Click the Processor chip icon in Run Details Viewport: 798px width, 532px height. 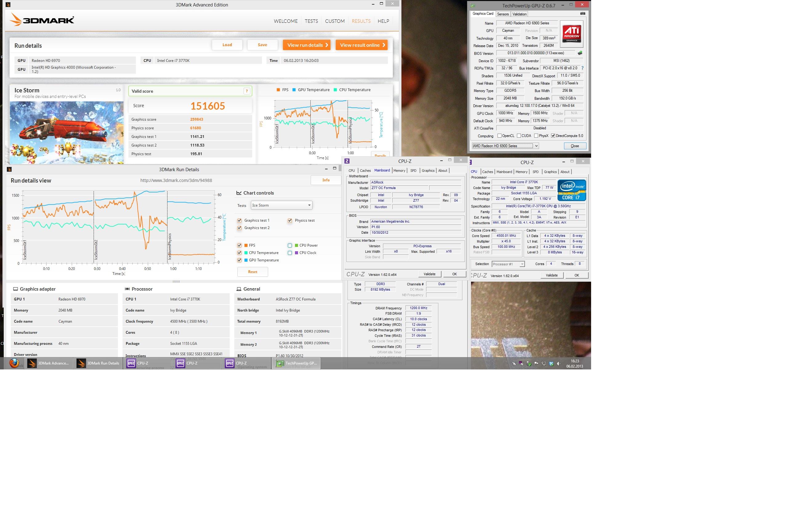click(x=127, y=289)
